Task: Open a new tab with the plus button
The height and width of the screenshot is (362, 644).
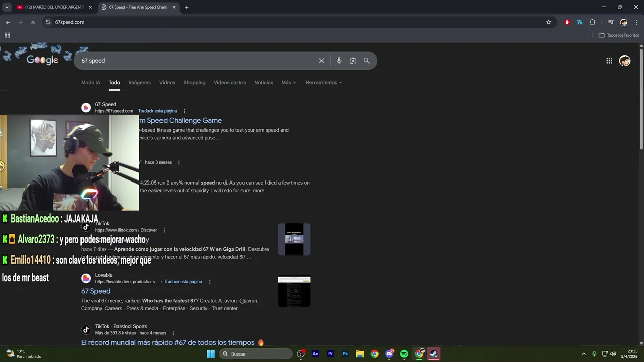Action: coord(187,7)
